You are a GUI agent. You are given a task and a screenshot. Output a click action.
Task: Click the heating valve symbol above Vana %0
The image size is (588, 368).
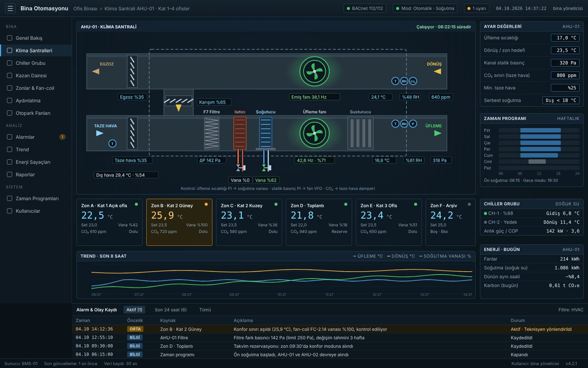click(240, 168)
